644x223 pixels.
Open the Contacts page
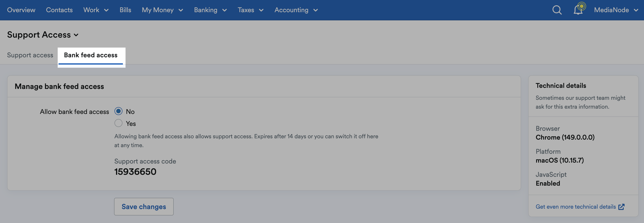point(59,10)
